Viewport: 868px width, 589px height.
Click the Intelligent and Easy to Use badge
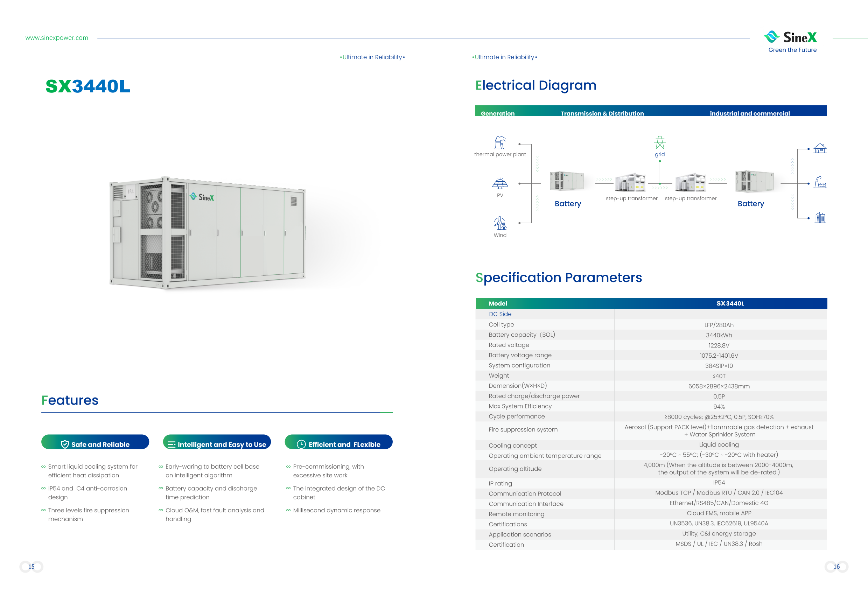217,442
